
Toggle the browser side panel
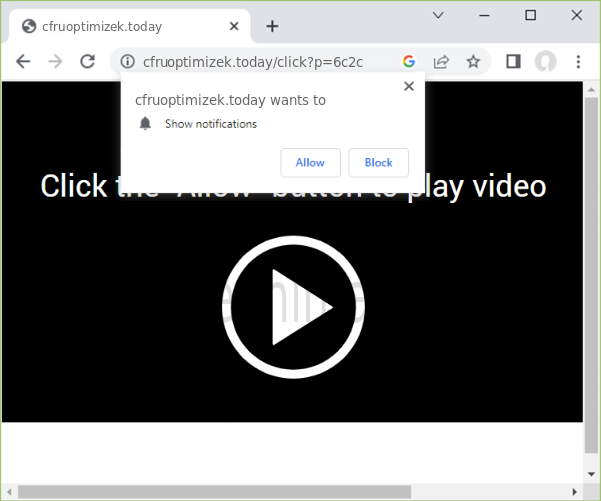point(513,61)
